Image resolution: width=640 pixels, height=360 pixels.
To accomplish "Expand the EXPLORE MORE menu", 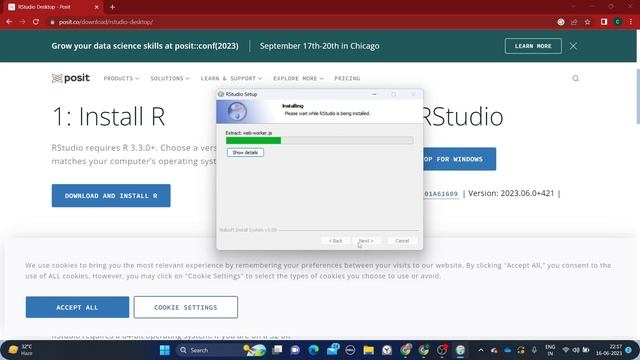I will click(298, 78).
